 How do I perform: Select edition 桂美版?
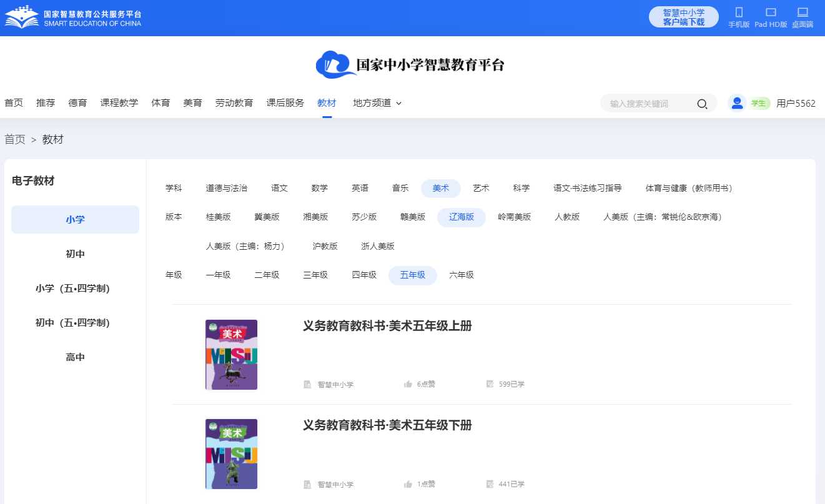pyautogui.click(x=218, y=217)
